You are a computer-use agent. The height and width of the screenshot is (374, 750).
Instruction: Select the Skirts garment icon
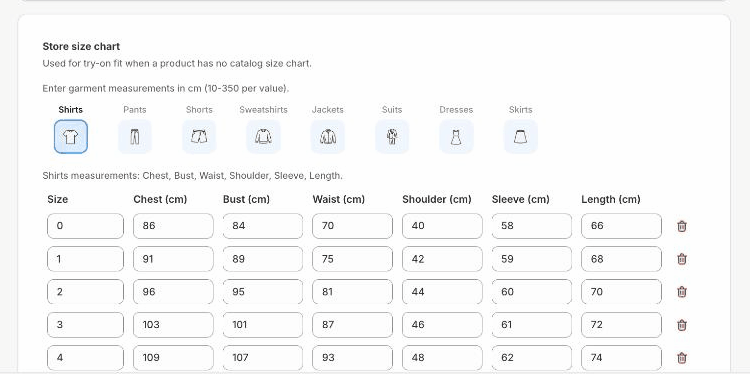click(520, 137)
